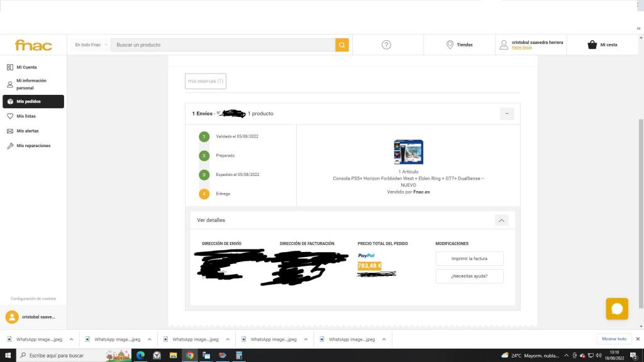644x362 pixels.
Task: Open Chrome from the Windows taskbar
Action: tap(189, 355)
